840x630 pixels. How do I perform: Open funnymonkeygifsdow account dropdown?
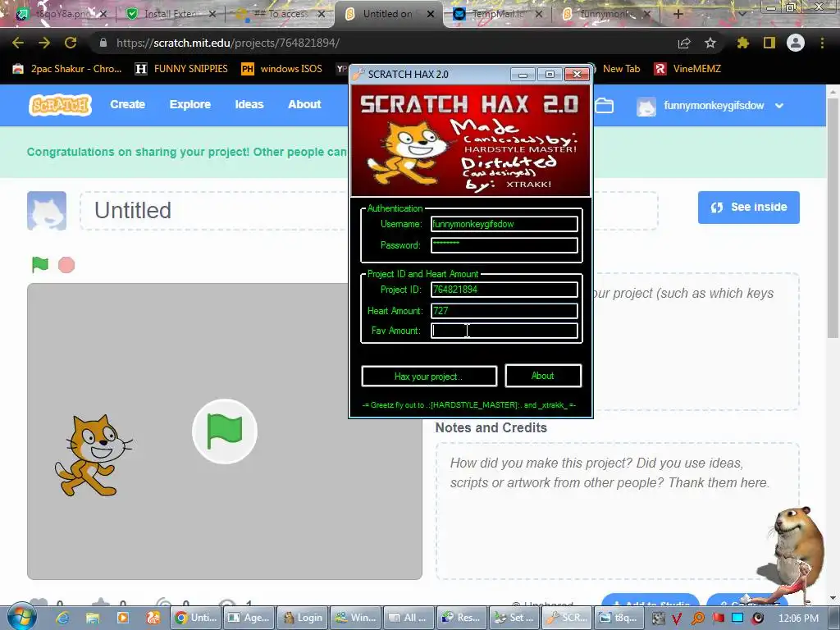(710, 106)
